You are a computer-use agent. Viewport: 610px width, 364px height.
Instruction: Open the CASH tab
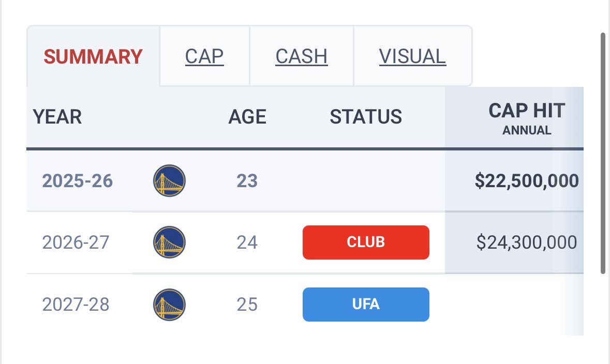[302, 56]
